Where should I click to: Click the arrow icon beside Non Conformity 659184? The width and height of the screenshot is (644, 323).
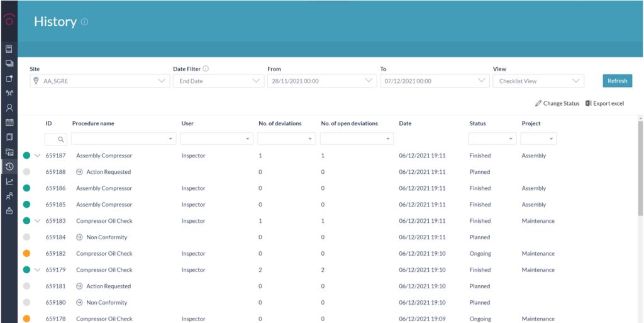coord(80,237)
